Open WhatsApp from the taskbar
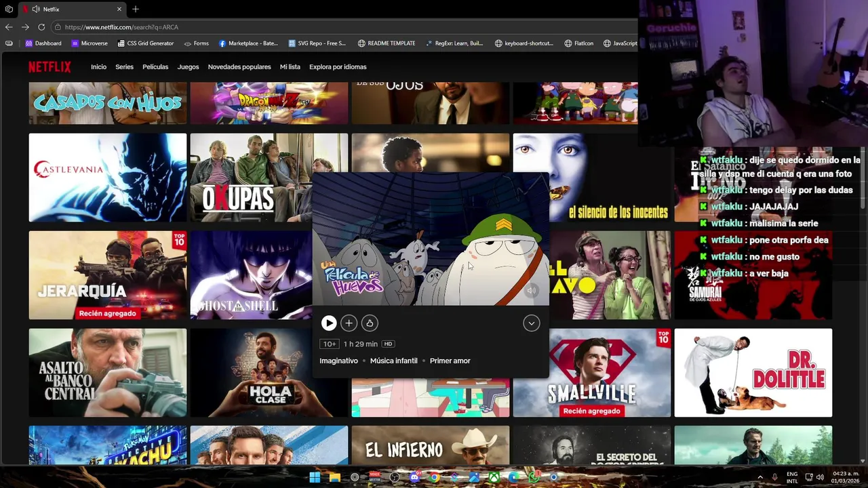The height and width of the screenshot is (488, 868). pos(534,477)
